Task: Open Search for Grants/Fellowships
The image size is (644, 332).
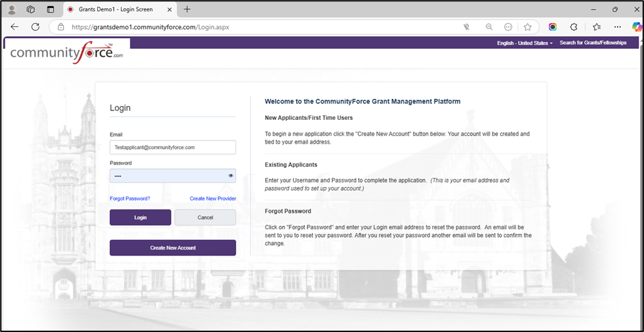Action: [x=593, y=43]
